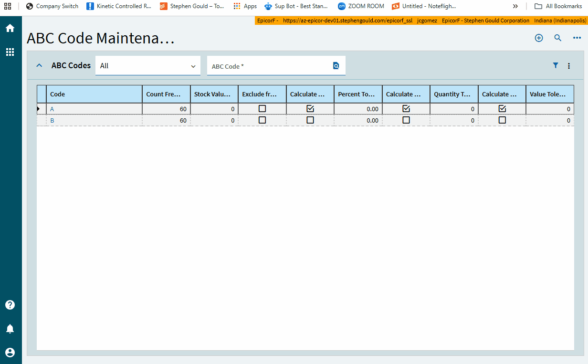Open ZOOM ROOM bookmark
This screenshot has height=364, width=588.
[361, 6]
